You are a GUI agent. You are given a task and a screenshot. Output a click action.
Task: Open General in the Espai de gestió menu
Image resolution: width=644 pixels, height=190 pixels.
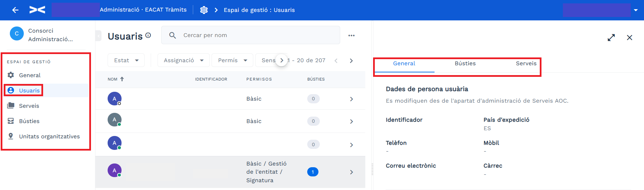[x=30, y=75]
